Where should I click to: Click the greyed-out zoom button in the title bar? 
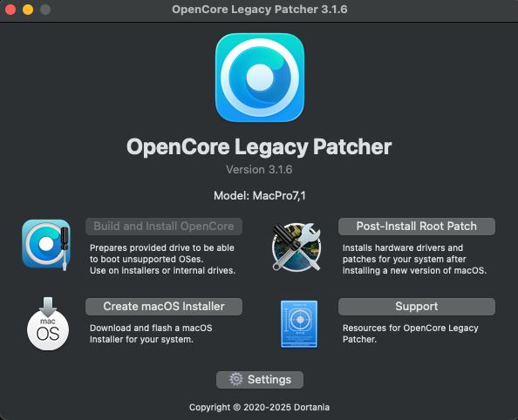45,10
